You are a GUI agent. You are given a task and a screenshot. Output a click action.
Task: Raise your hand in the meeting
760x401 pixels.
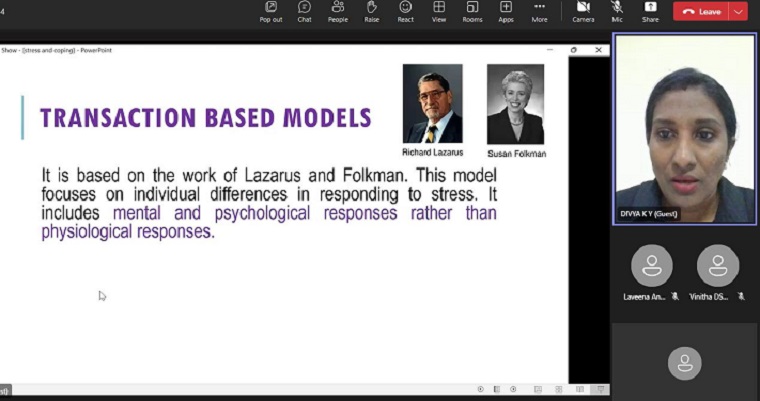(x=371, y=11)
